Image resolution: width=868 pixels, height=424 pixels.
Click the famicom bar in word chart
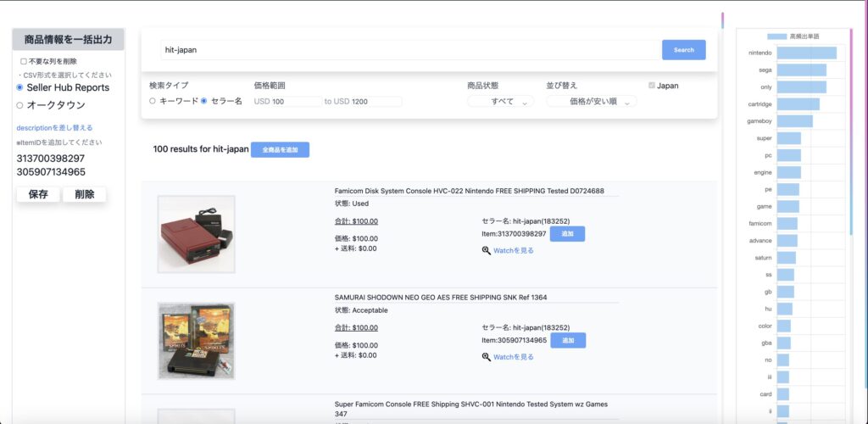point(787,224)
